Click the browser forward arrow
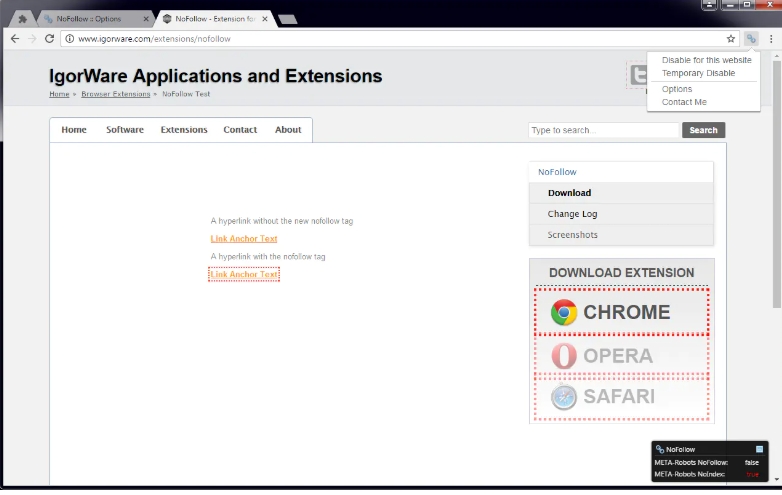The width and height of the screenshot is (782, 495). (32, 39)
